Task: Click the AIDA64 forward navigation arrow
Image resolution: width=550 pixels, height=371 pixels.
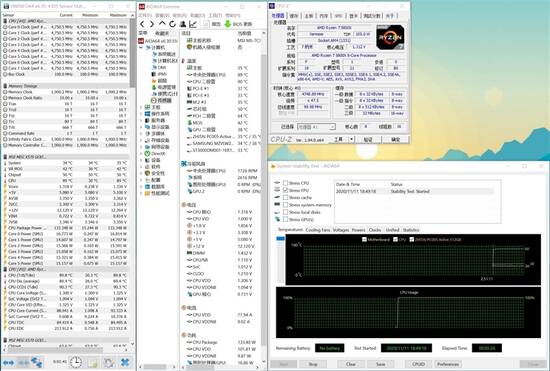Action: coord(152,24)
